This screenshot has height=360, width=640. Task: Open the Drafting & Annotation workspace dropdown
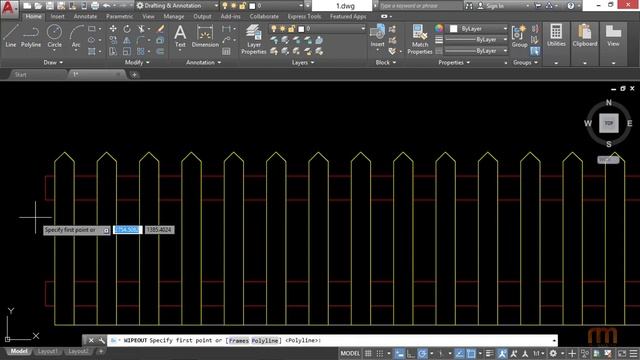[x=177, y=6]
